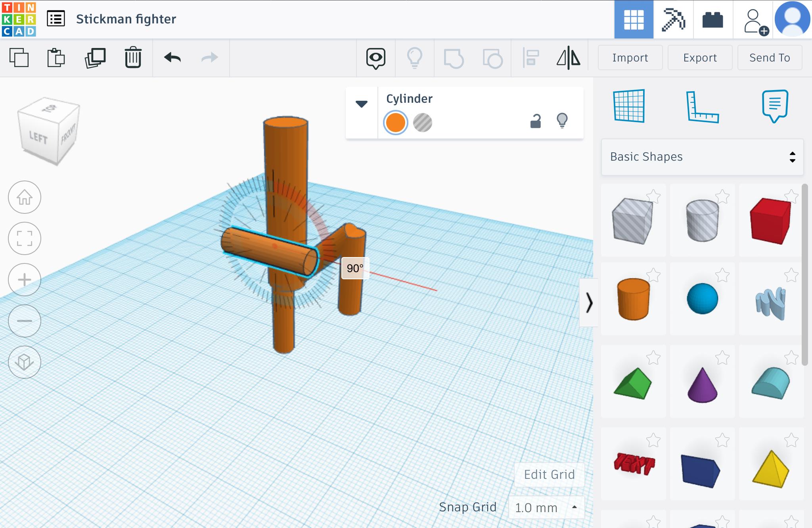The image size is (812, 528).
Task: Switch to Blocks pickaxe mode
Action: click(x=673, y=19)
